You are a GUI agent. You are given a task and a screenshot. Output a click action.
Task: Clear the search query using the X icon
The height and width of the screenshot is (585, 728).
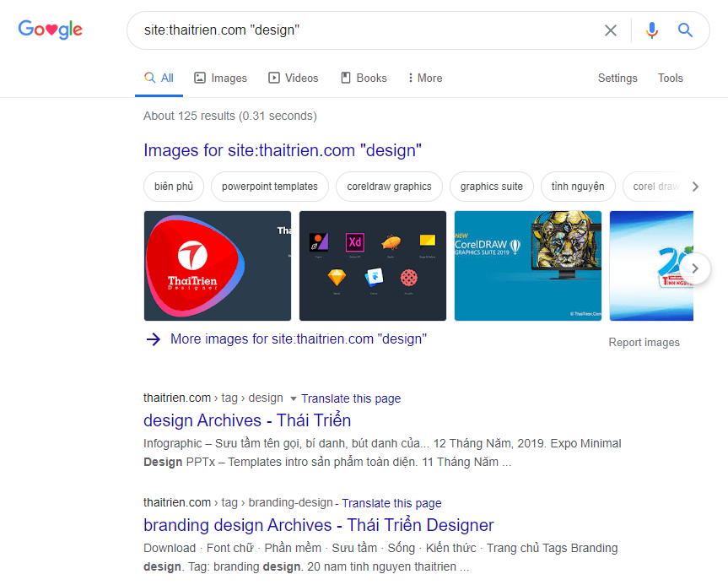[611, 30]
